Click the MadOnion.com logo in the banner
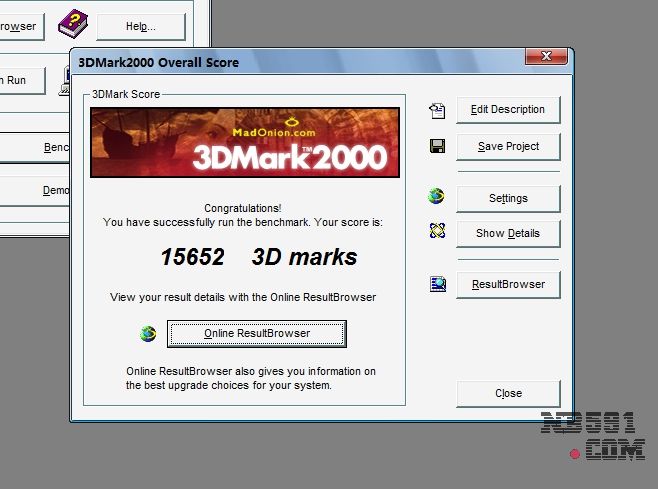The width and height of the screenshot is (658, 489). pyautogui.click(x=244, y=130)
